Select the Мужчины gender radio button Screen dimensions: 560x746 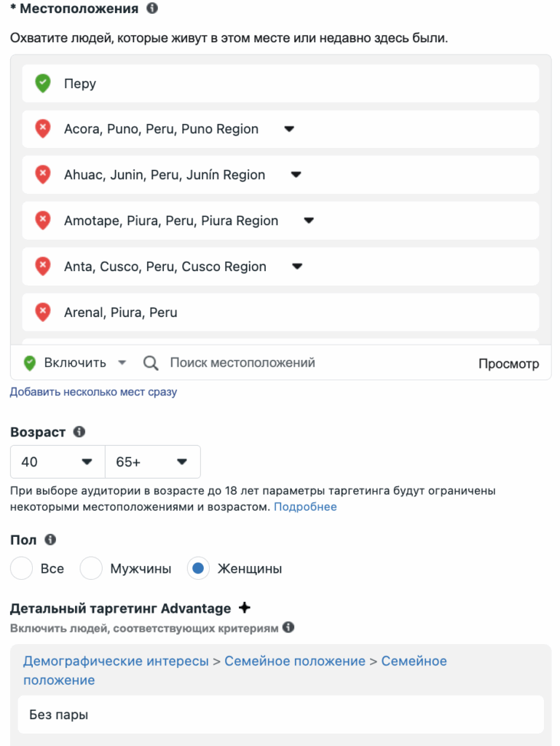click(x=91, y=568)
